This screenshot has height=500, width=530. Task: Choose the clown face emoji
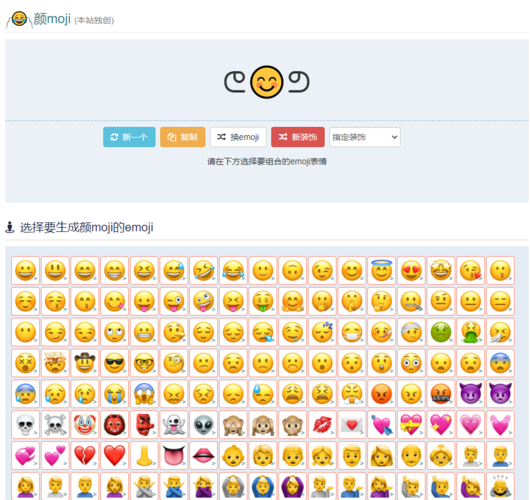pos(85,425)
